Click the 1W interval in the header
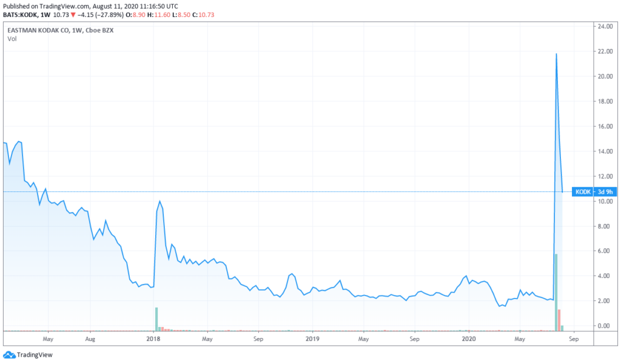 pyautogui.click(x=45, y=15)
